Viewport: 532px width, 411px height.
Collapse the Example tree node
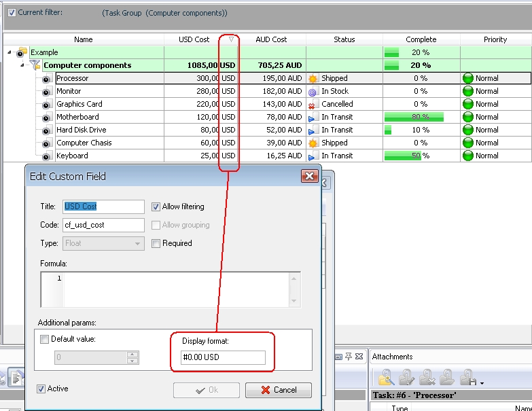(9, 53)
